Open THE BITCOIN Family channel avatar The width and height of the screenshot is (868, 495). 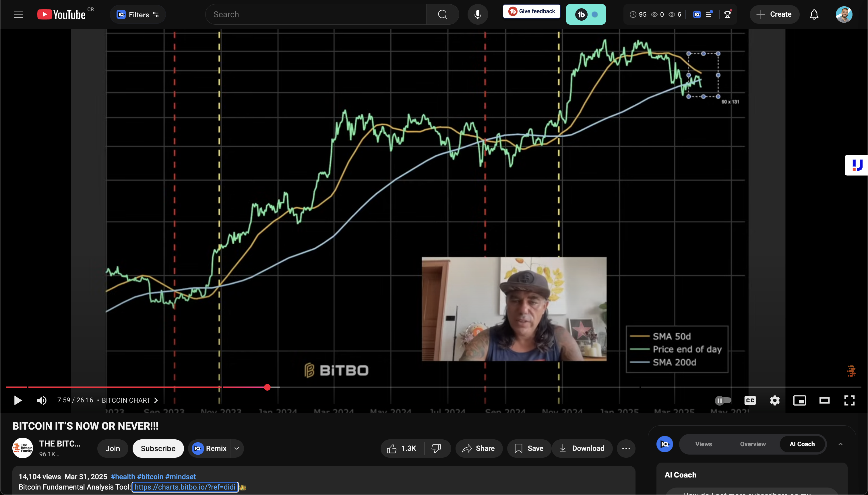[x=22, y=448]
